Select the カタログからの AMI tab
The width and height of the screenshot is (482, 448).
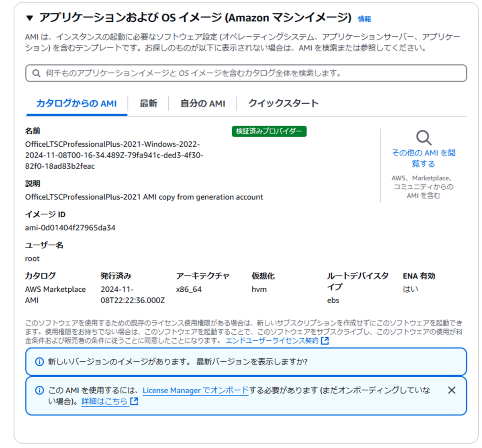coord(77,103)
